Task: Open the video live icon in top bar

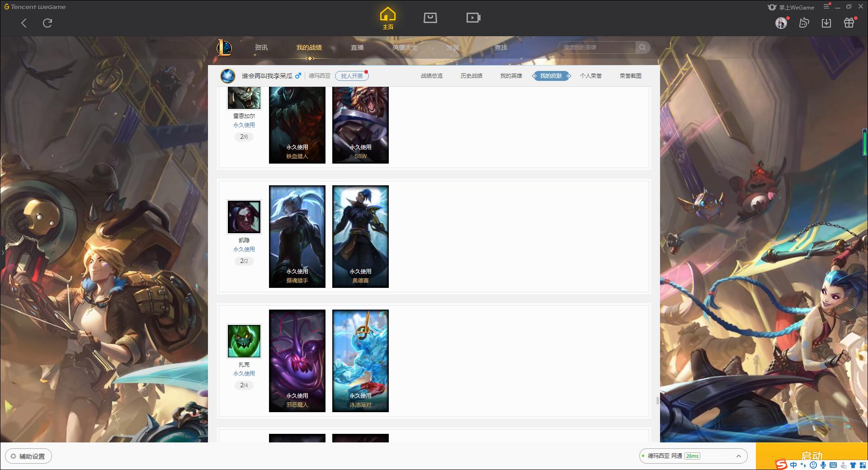Action: click(473, 18)
